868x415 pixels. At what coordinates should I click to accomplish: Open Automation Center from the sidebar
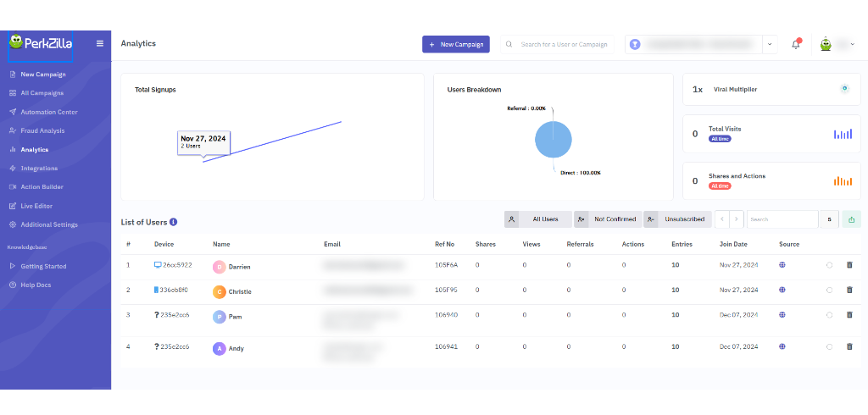pos(49,112)
